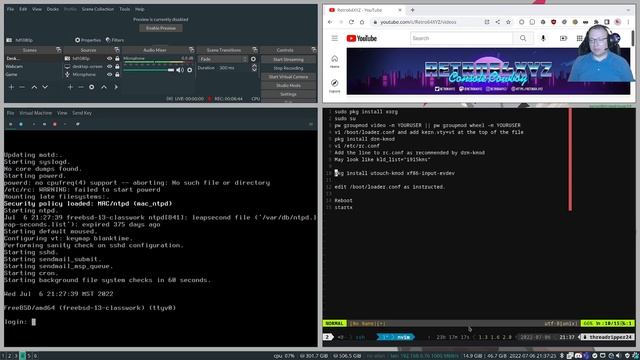Toggle lock on the Microphone source
This screenshot has width=640, height=360.
tap(118, 75)
